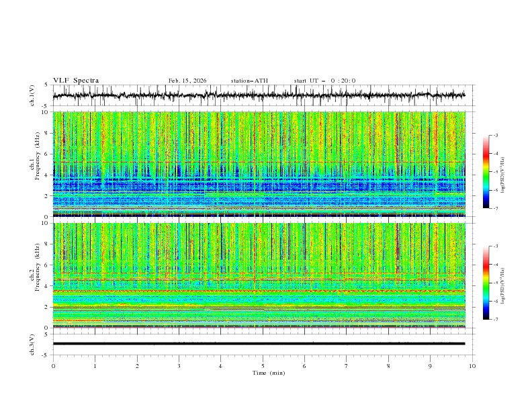Screen dimensions: 532x411
Task: Click the ch.2 PSD color scale bar
Action: tap(486, 283)
